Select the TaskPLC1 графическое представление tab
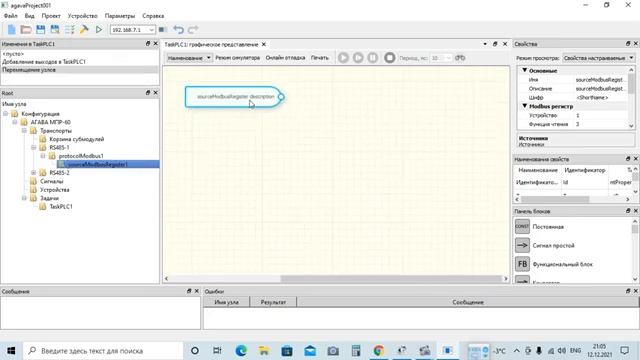 click(211, 44)
